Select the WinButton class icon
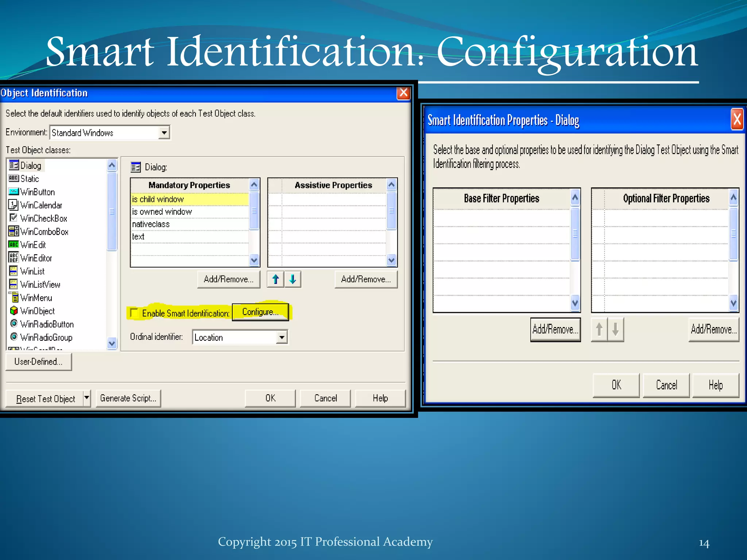 [x=13, y=191]
